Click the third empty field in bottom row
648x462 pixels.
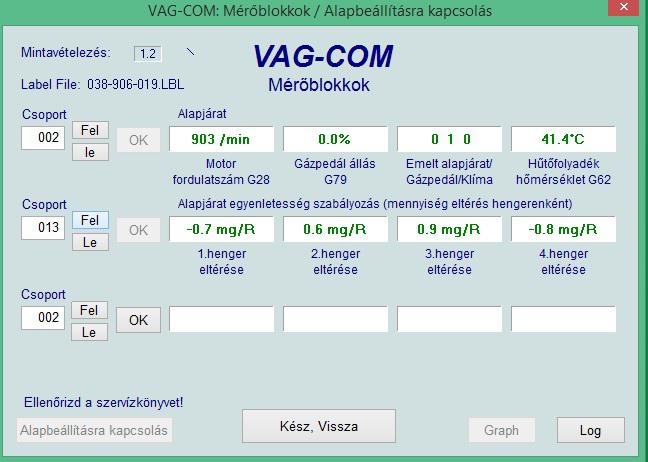[449, 319]
